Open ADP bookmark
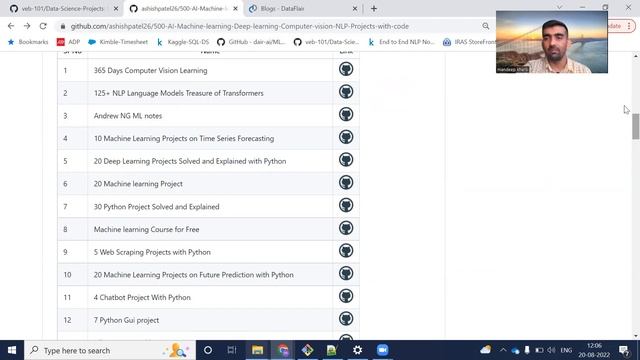The height and width of the screenshot is (360, 640). [68, 42]
